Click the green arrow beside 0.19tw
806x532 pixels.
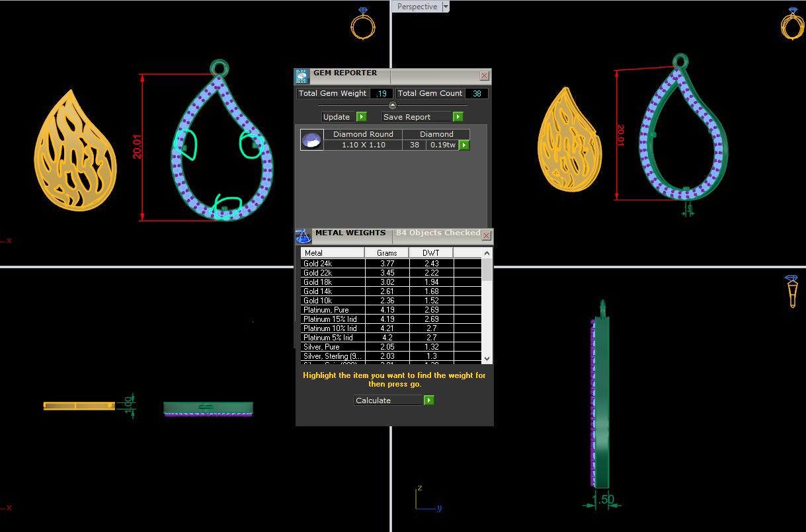(x=464, y=145)
